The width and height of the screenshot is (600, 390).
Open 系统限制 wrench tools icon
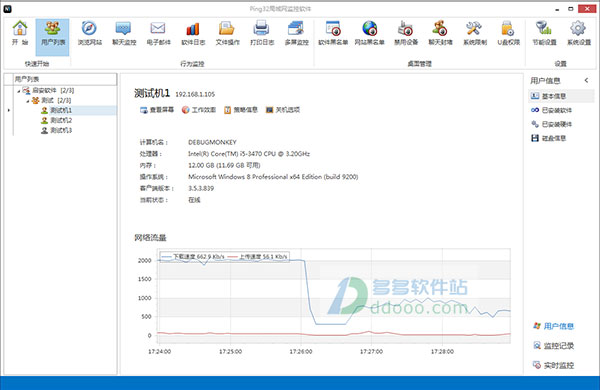[x=474, y=29]
